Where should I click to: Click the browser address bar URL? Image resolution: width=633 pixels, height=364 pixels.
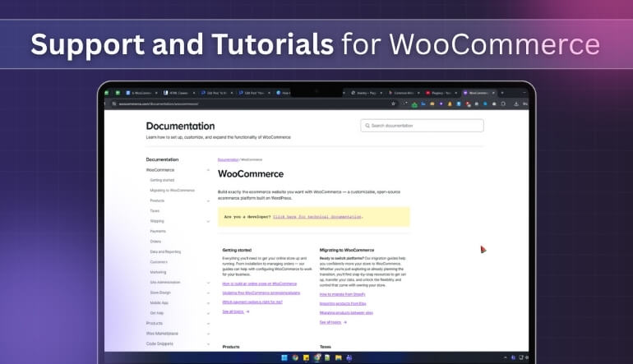pos(159,104)
